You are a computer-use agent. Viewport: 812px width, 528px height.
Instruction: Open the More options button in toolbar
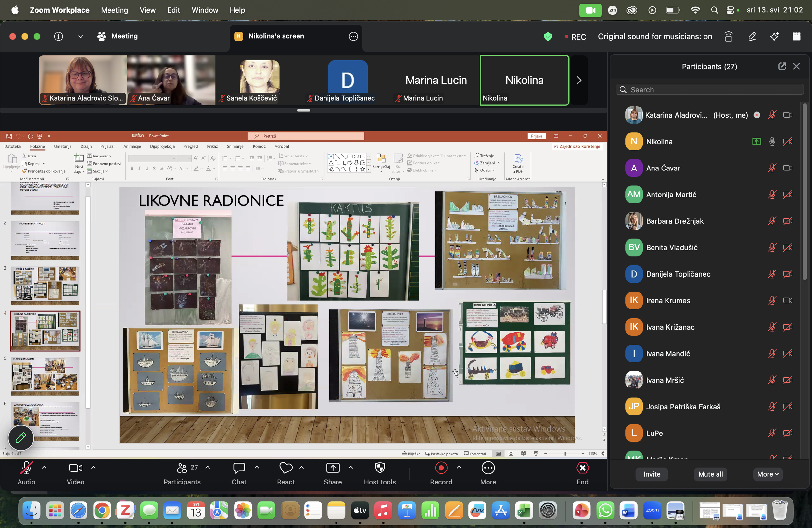point(488,473)
